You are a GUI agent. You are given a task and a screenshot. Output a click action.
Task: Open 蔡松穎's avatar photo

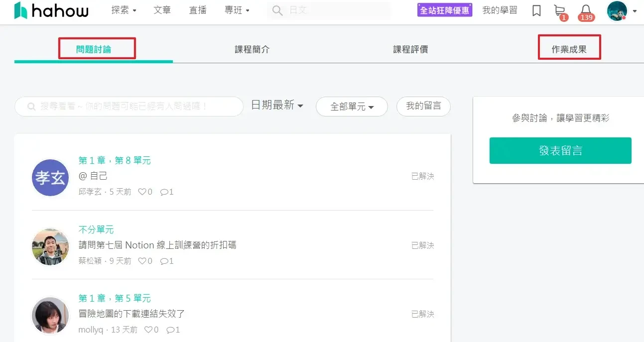click(x=50, y=247)
